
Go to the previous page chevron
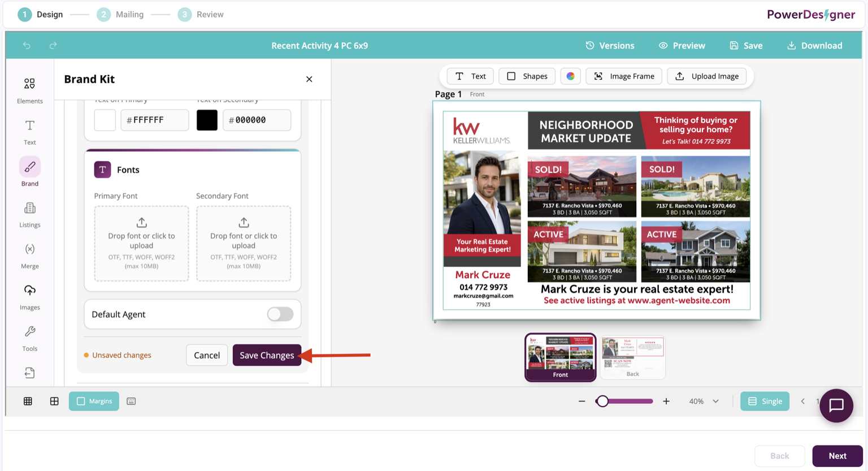point(802,401)
